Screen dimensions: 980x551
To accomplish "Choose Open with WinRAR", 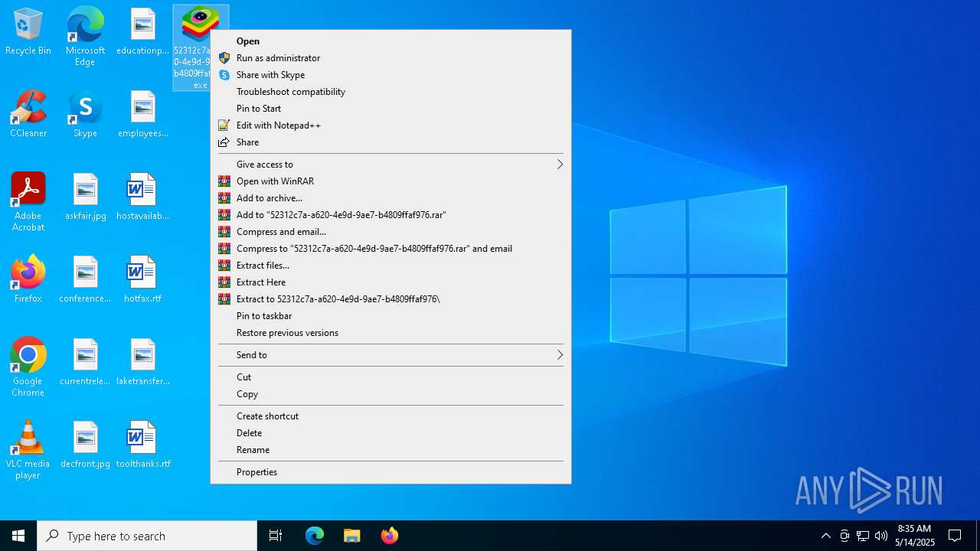I will coord(390,181).
